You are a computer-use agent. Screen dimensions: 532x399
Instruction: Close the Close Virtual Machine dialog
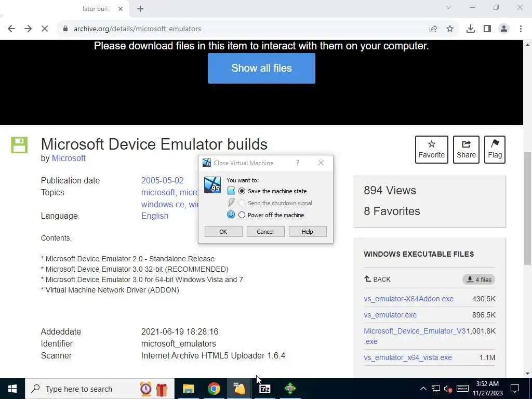pos(321,163)
